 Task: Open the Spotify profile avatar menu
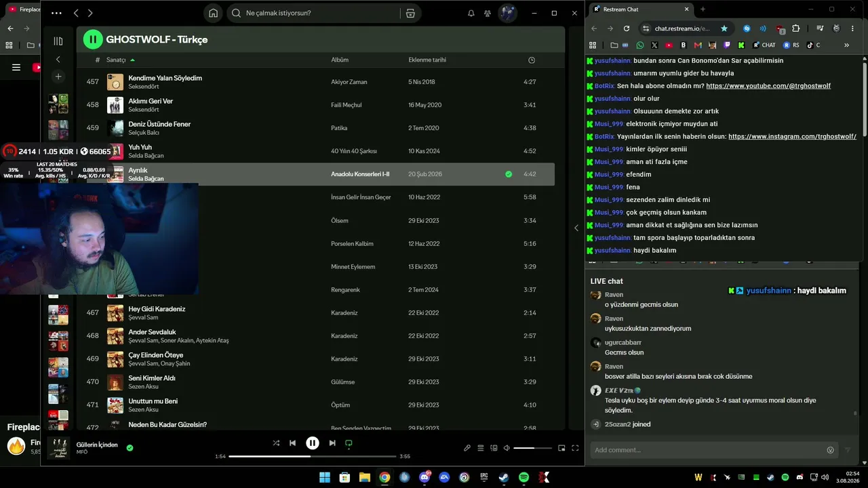click(x=507, y=13)
